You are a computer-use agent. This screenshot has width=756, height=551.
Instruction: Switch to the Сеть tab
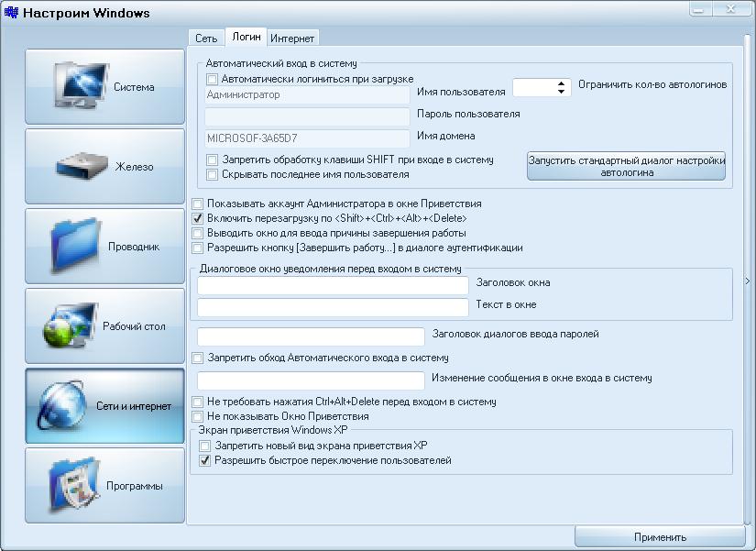[x=206, y=39]
